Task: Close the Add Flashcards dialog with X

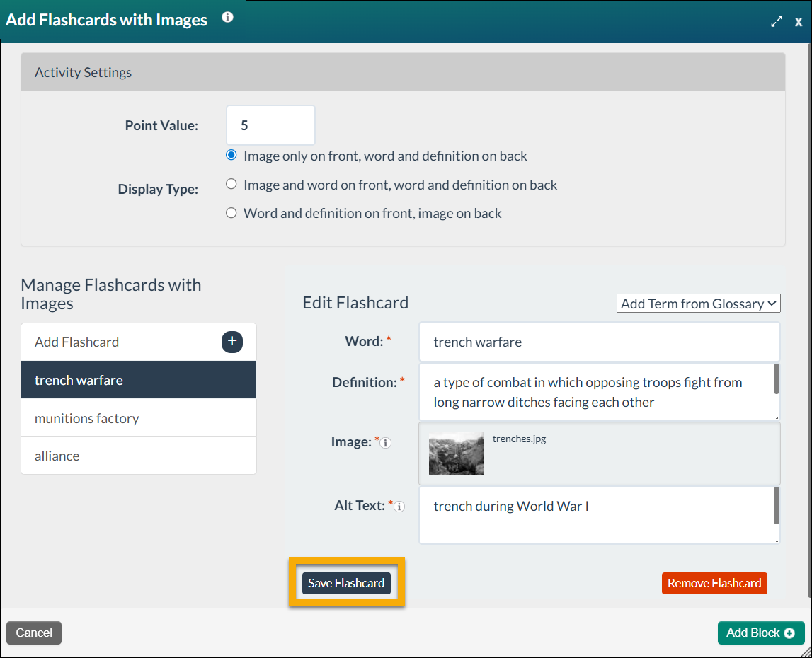Action: pyautogui.click(x=799, y=22)
